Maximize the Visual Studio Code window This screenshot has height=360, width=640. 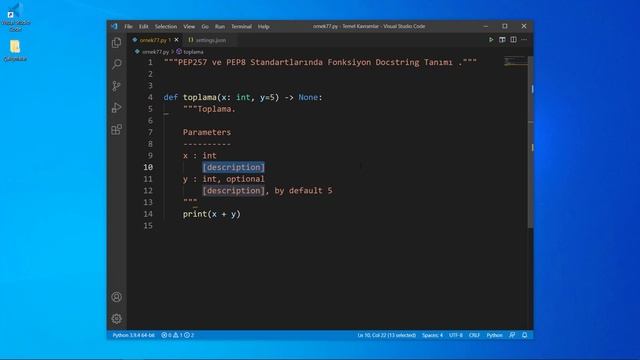tap(505, 26)
